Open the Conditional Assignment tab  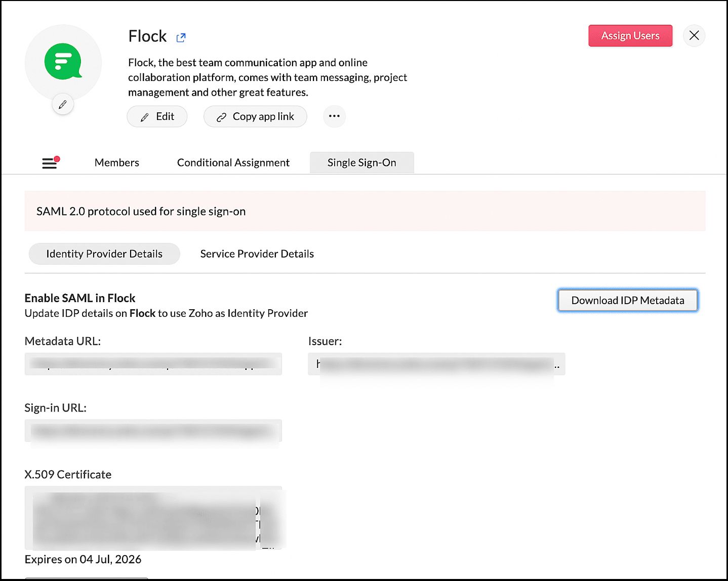233,162
